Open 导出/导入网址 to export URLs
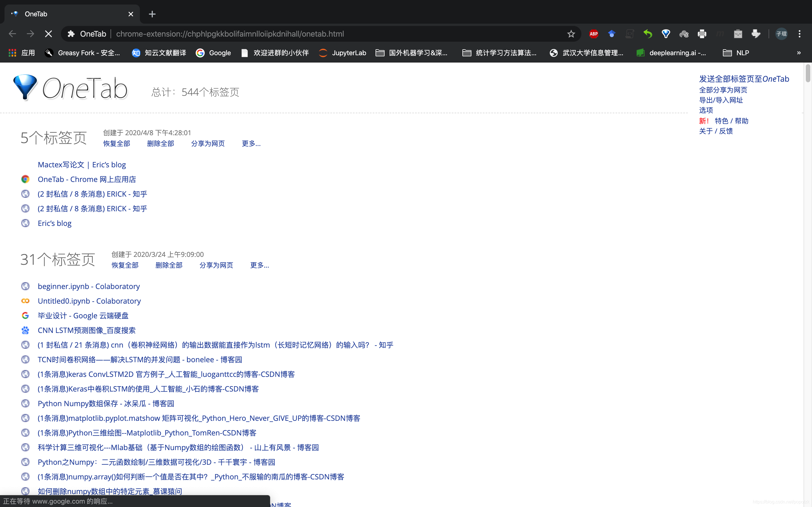812x507 pixels. click(x=721, y=100)
